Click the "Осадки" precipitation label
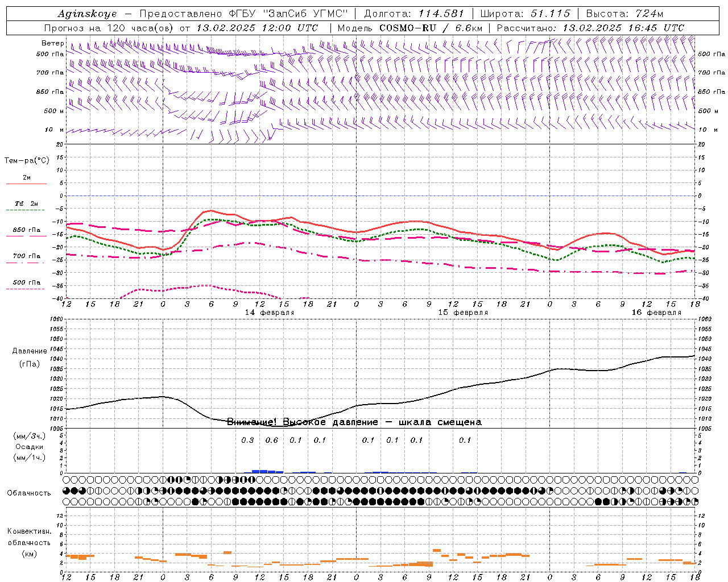Screen dimensions: 728x582 tap(29, 447)
